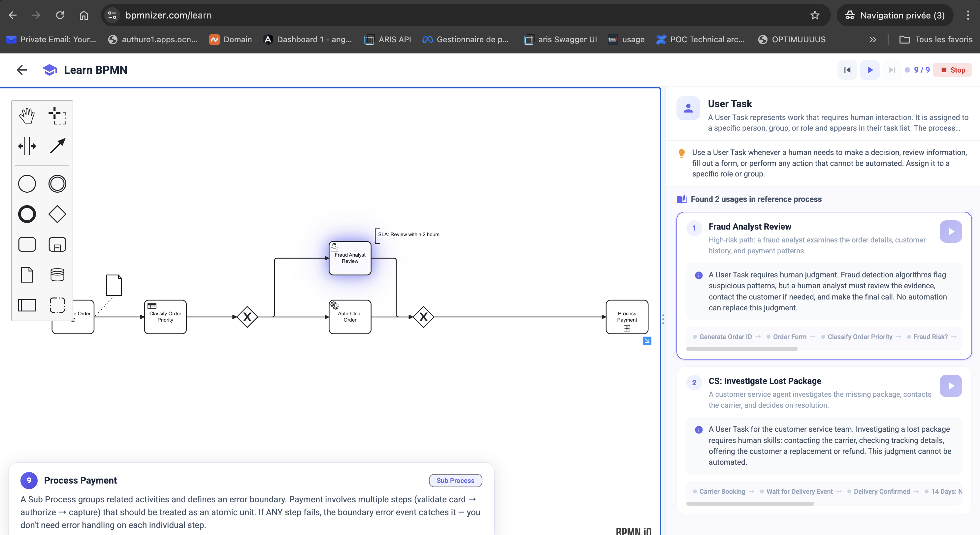
Task: Go back with the Learn BPMN arrow
Action: [22, 70]
